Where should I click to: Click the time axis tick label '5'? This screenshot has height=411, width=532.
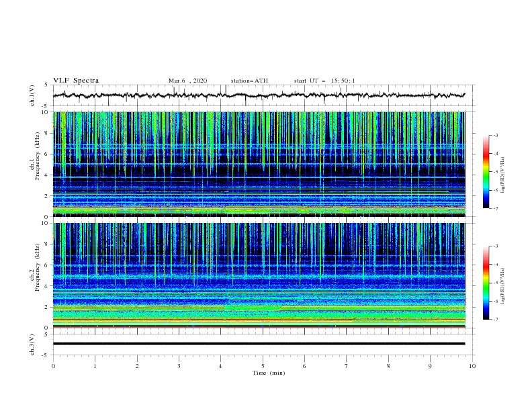click(263, 366)
